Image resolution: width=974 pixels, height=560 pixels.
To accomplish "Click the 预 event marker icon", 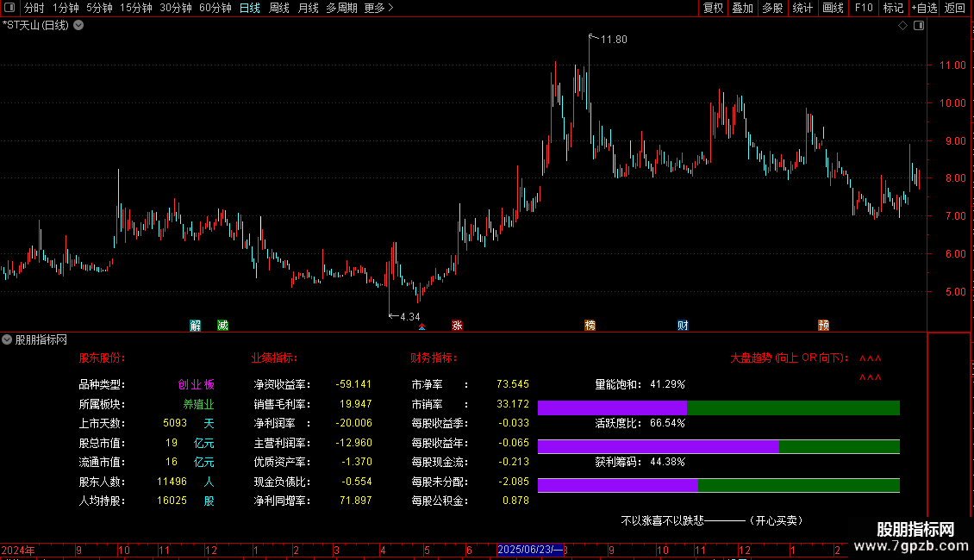I will [824, 326].
